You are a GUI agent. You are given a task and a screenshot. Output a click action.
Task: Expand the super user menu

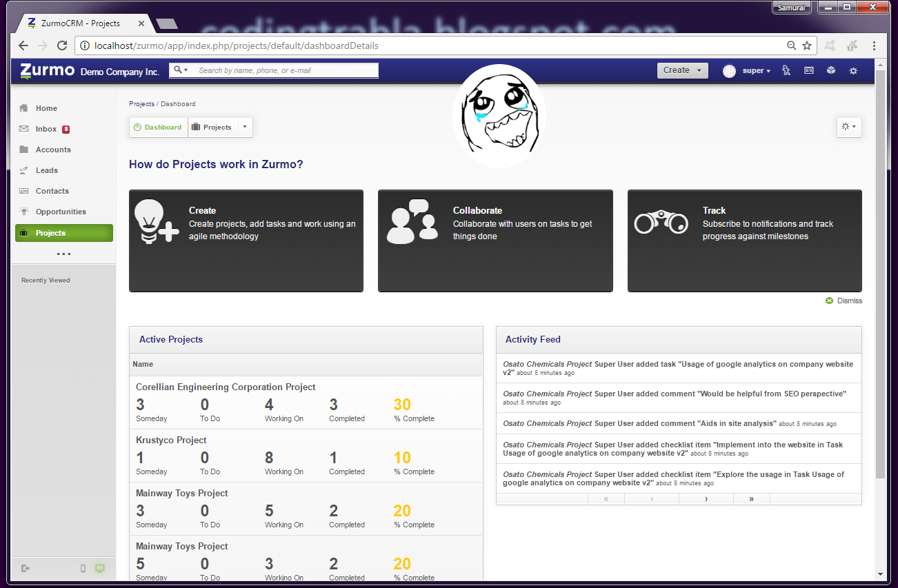click(757, 71)
